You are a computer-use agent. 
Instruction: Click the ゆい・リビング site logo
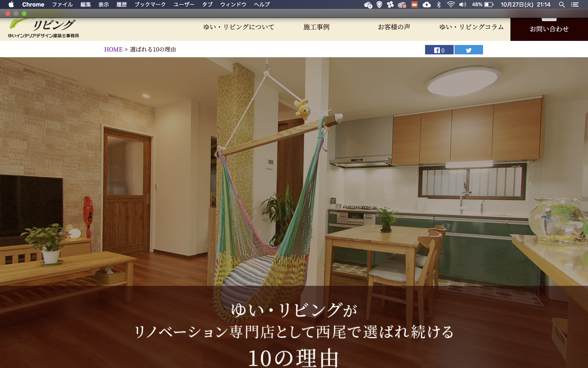pyautogui.click(x=43, y=28)
